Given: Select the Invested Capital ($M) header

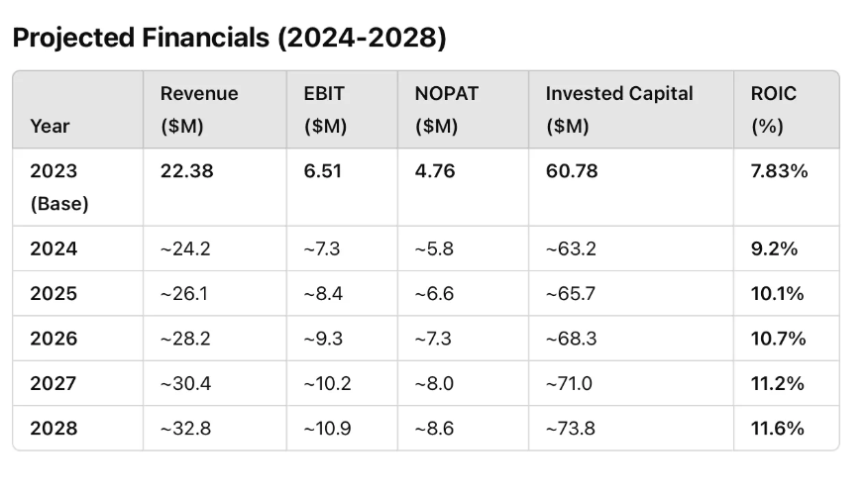Looking at the screenshot, I should [x=619, y=110].
